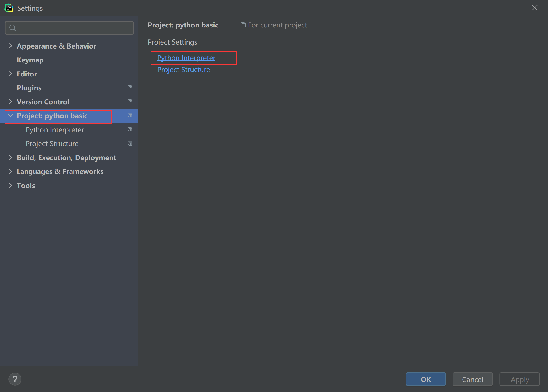Click the Apply button

[x=519, y=379]
